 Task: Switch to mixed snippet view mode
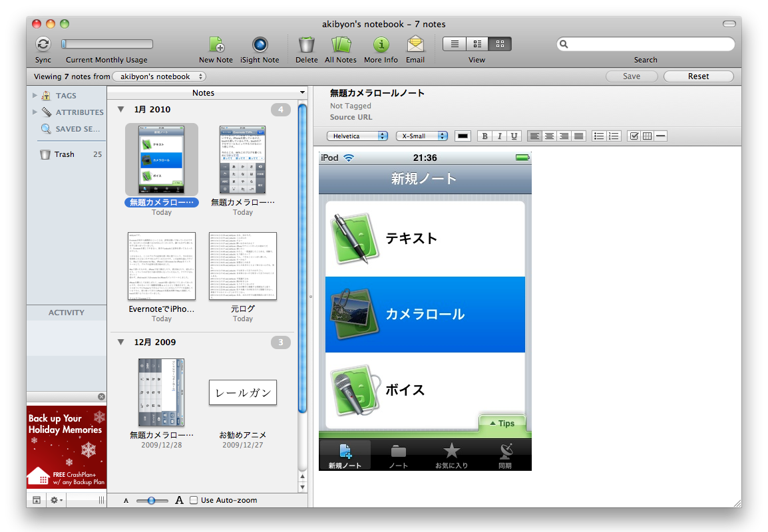pyautogui.click(x=478, y=44)
